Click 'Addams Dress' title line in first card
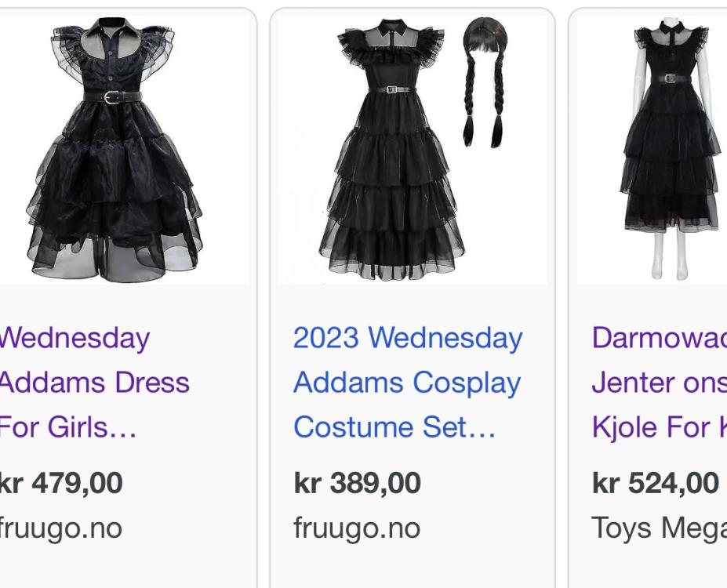 point(95,383)
